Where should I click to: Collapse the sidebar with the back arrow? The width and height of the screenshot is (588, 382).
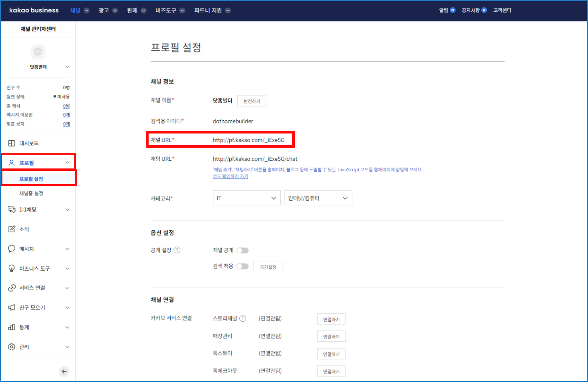[64, 372]
